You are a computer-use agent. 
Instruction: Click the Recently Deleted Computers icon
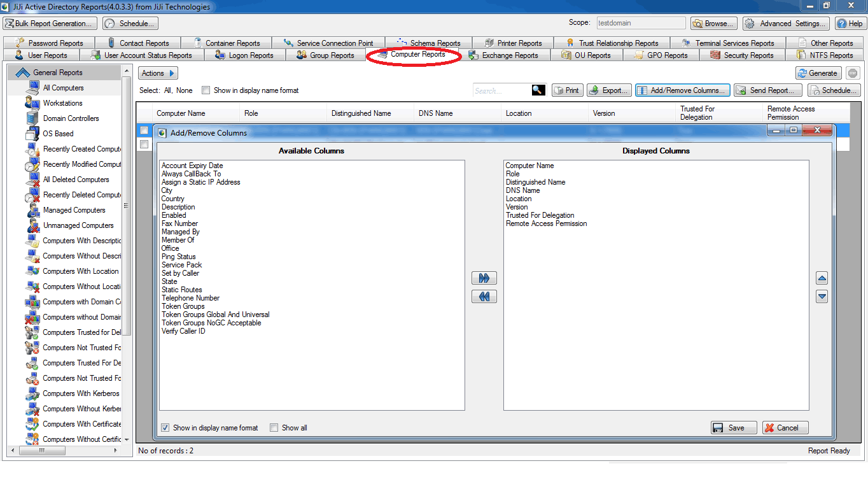pos(32,195)
